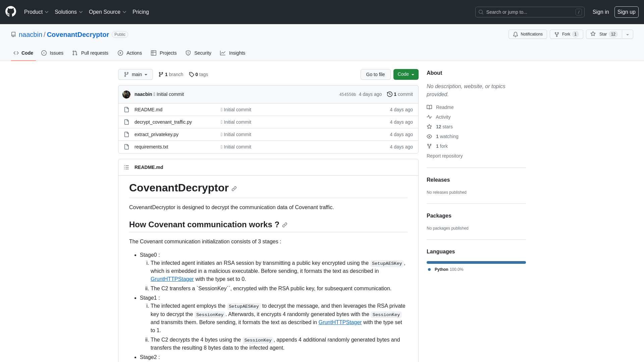Click the fork icon beside 1 fork
The width and height of the screenshot is (644, 362).
(x=429, y=146)
